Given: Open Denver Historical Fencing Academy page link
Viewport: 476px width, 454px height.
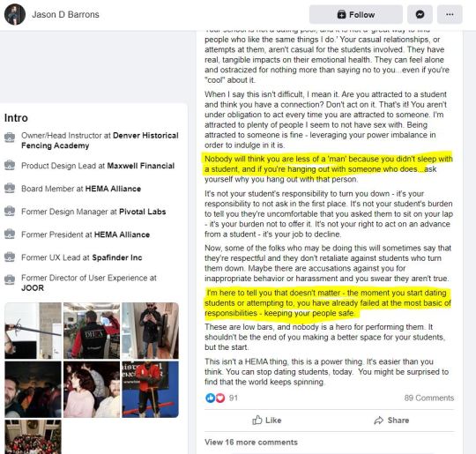Looking at the screenshot, I should point(100,140).
